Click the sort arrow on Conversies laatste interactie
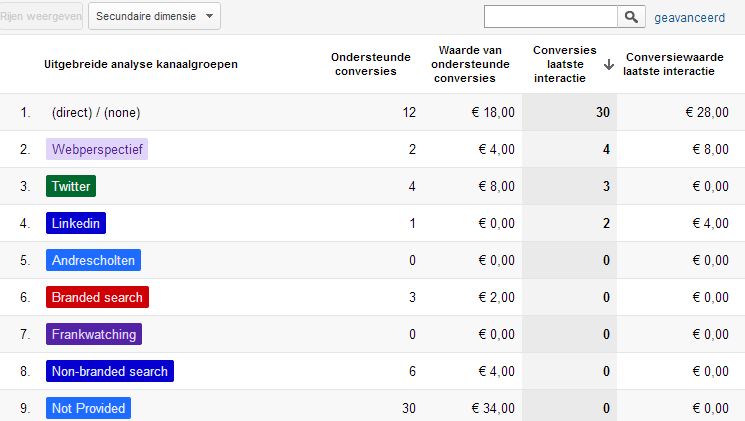The width and height of the screenshot is (745, 421). tap(608, 65)
